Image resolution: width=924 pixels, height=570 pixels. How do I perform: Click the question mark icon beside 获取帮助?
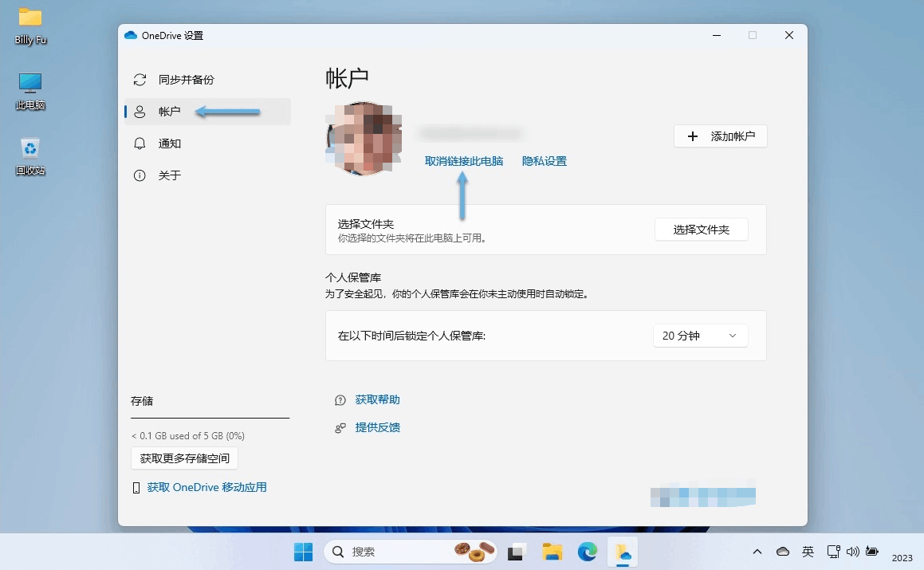tap(340, 400)
